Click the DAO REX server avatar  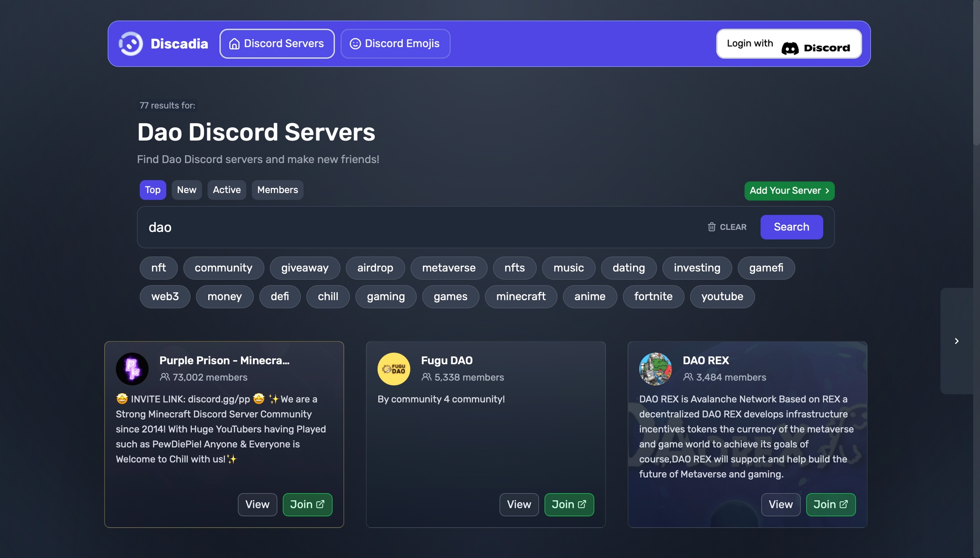point(656,369)
